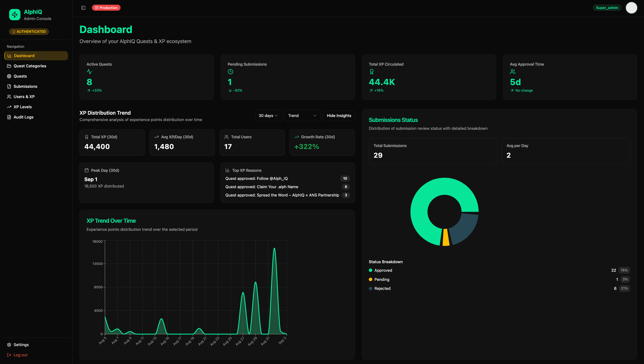Click the Pending legend row
The height and width of the screenshot is (364, 644).
tap(499, 279)
